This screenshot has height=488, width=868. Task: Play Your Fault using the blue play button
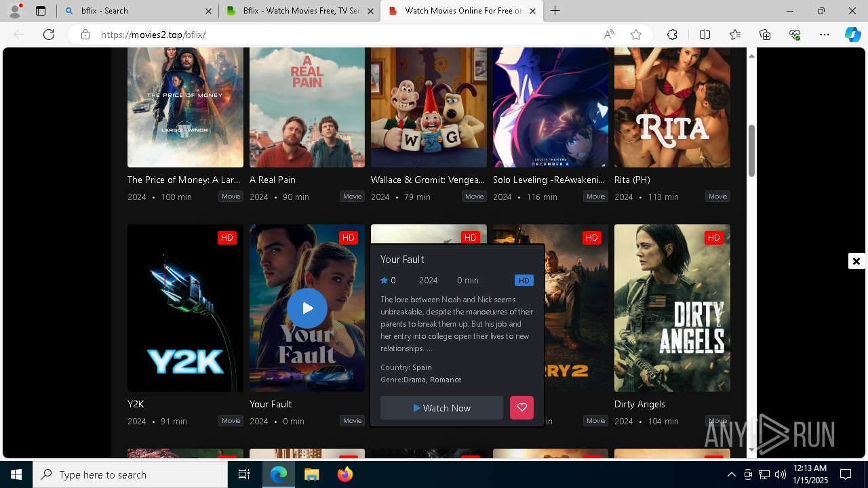tap(307, 308)
